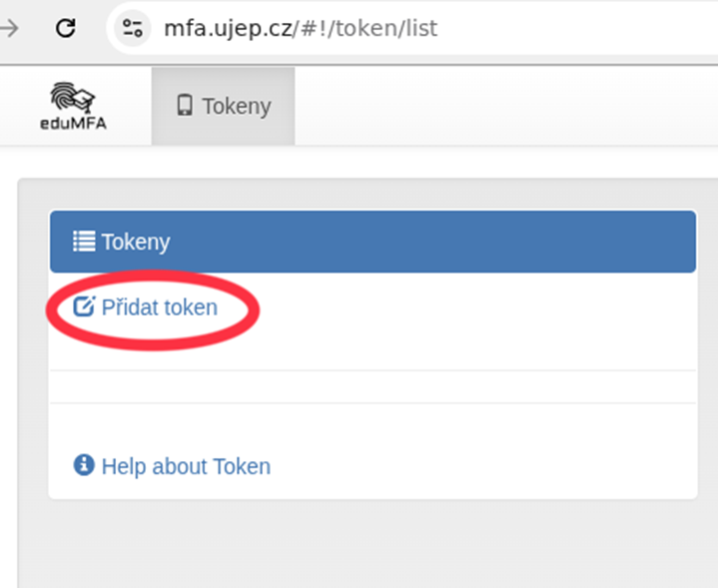Click info circle icon beside Help about Token
Screen dimensions: 718x588
coord(84,465)
